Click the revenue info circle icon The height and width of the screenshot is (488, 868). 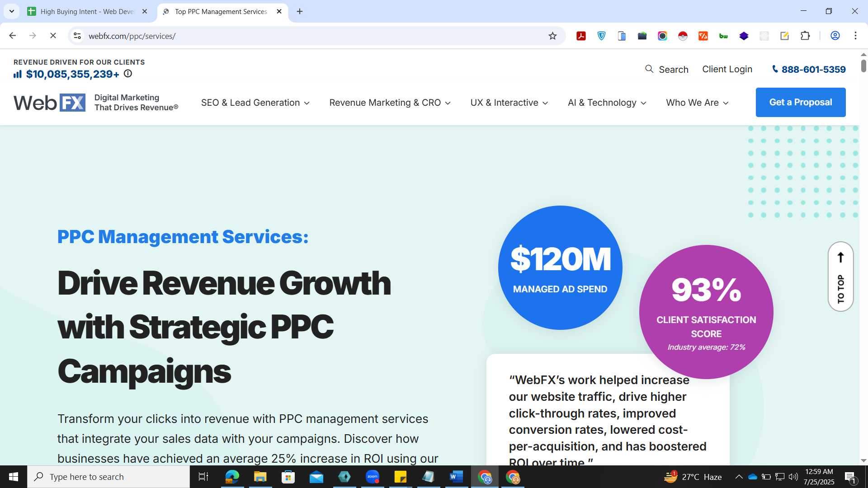point(128,74)
